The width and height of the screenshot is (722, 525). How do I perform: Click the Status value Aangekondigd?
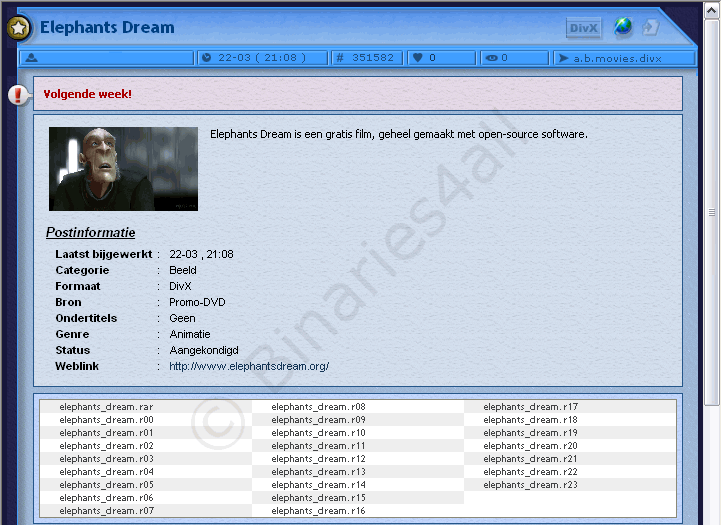tap(204, 350)
